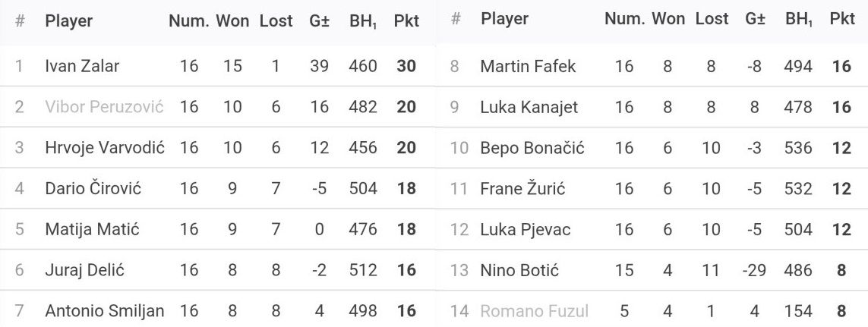
Task: Click right table G± column header
Action: (x=755, y=19)
